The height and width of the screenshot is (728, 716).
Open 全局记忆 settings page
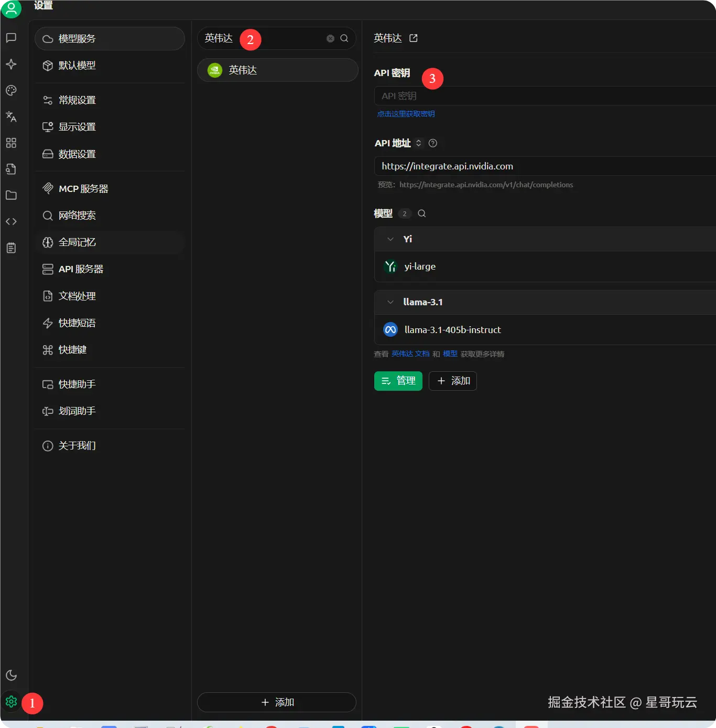[110, 242]
